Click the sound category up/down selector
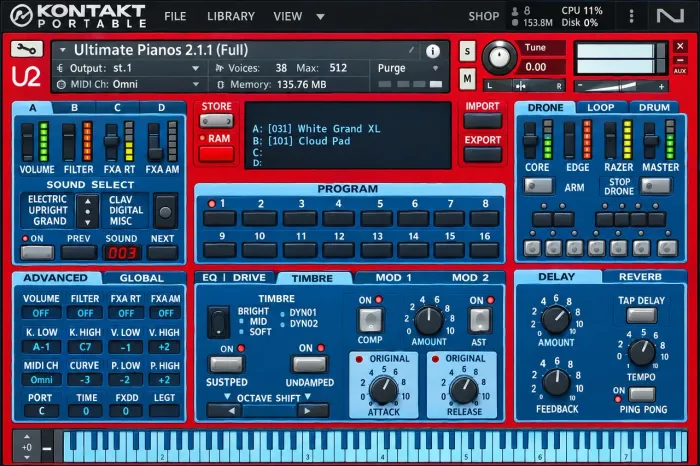 click(x=88, y=211)
